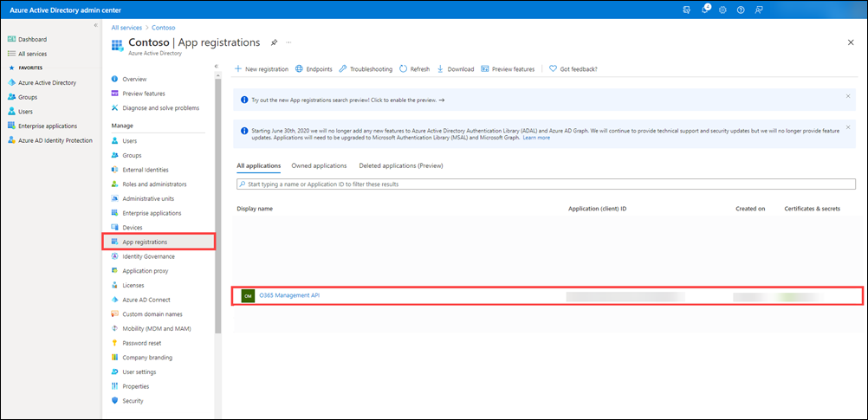Refresh the app registrations list
The image size is (868, 420).
(414, 69)
